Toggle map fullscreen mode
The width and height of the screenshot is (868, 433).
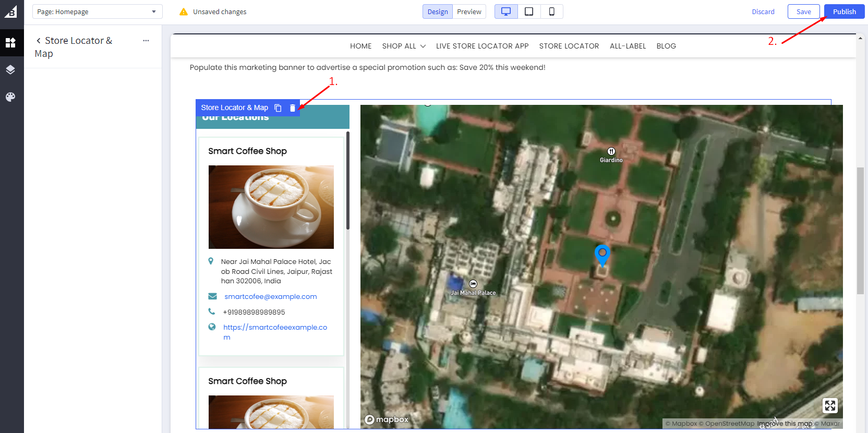click(830, 405)
